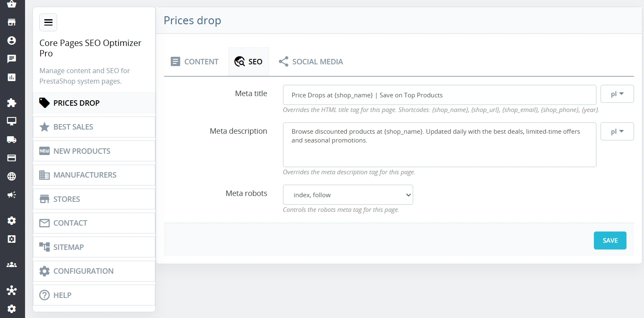Open the marketing megaphone icon
Screen dimensions: 644x318
click(12, 195)
